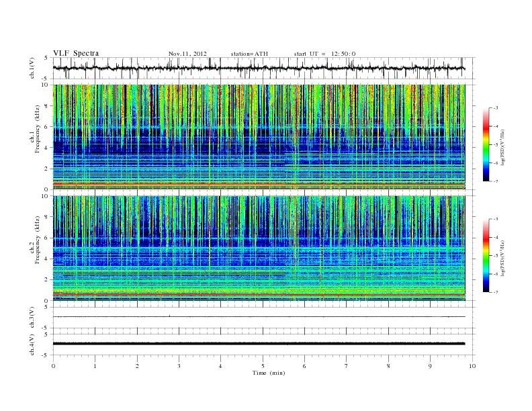Click the ch.1 voltage waveform trace

pyautogui.click(x=259, y=68)
